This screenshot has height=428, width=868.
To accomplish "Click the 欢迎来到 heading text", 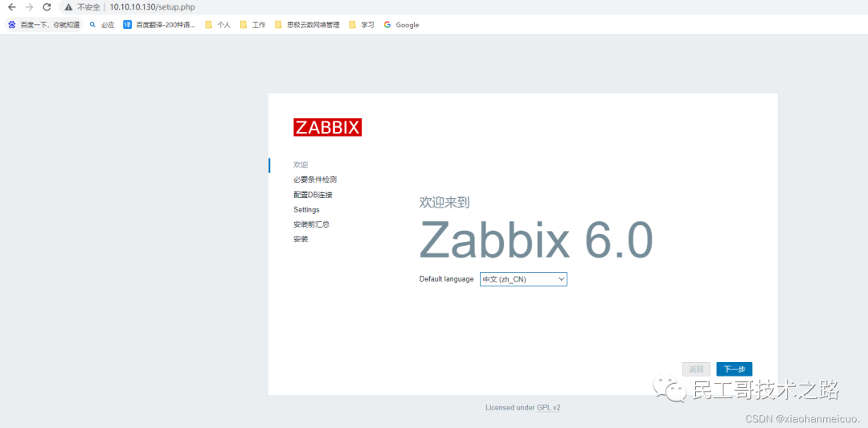I will pyautogui.click(x=444, y=203).
